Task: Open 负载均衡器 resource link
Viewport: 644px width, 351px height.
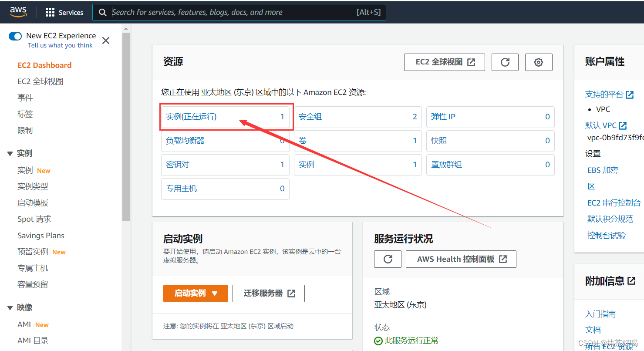Action: click(185, 141)
